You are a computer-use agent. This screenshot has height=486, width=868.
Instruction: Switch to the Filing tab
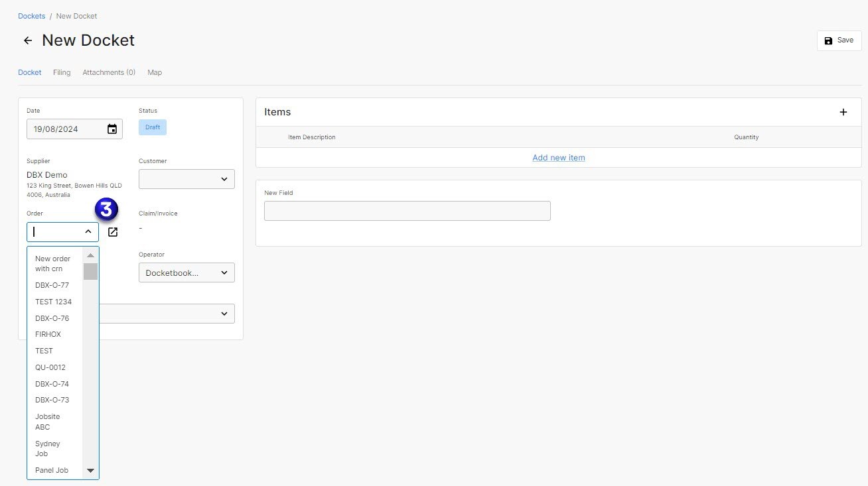click(61, 72)
